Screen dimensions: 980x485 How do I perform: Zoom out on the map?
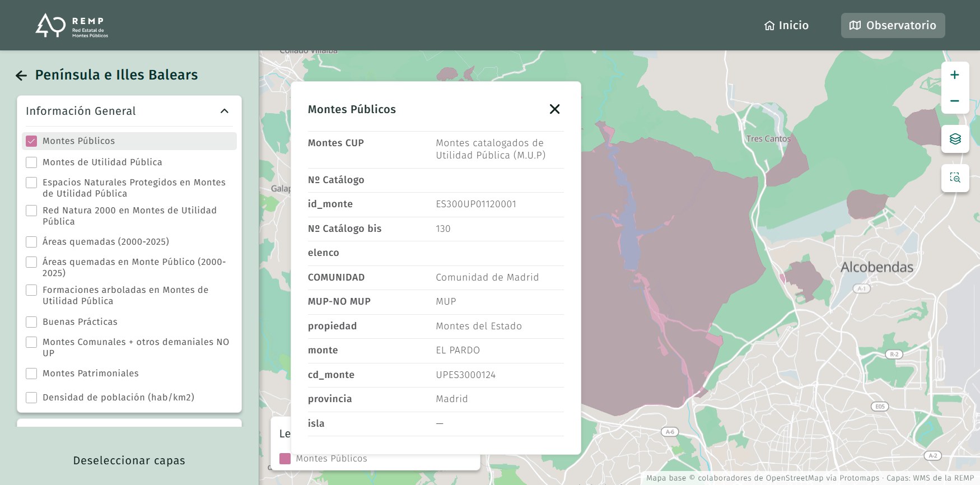pyautogui.click(x=955, y=101)
